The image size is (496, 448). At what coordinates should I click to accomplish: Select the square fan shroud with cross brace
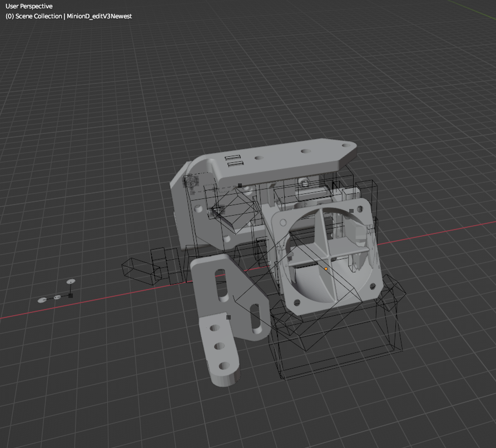(328, 256)
